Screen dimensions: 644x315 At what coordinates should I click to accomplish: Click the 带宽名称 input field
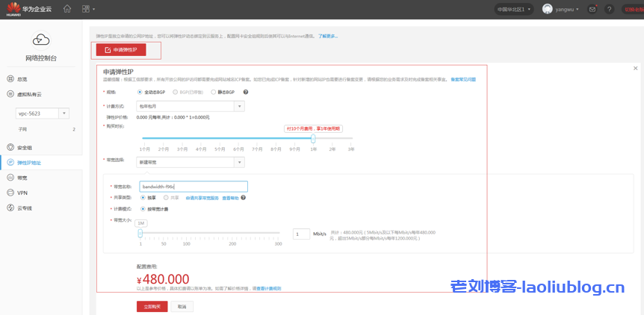pos(193,187)
